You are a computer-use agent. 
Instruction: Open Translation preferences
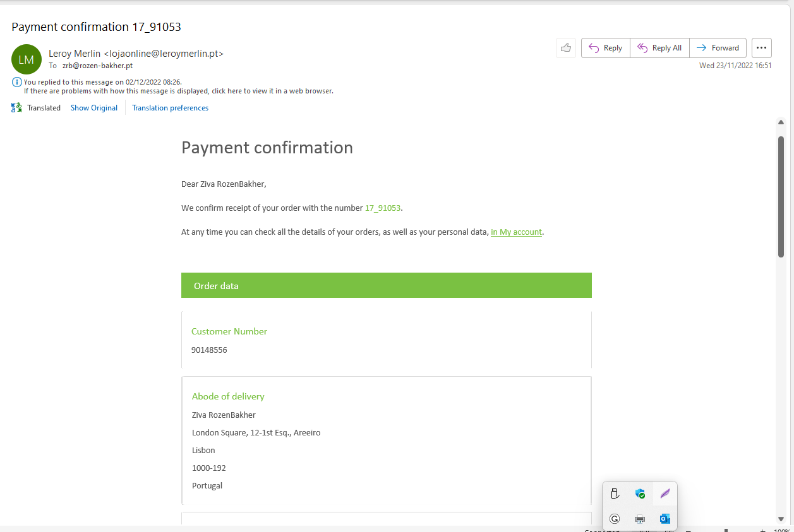tap(170, 108)
